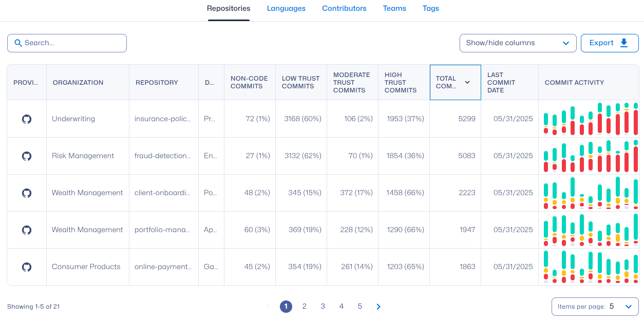Open the Contributors tab

click(x=344, y=8)
